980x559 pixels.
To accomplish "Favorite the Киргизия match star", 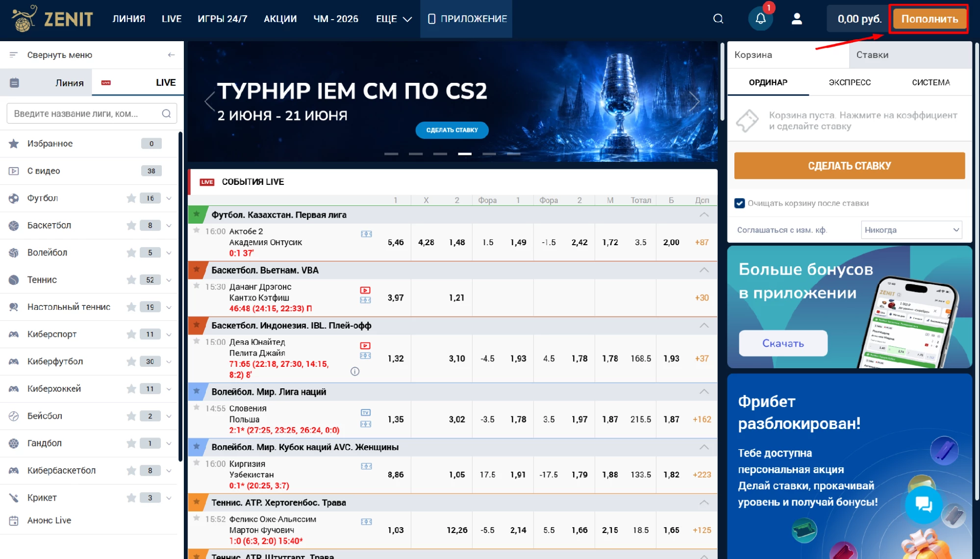I will tap(197, 463).
